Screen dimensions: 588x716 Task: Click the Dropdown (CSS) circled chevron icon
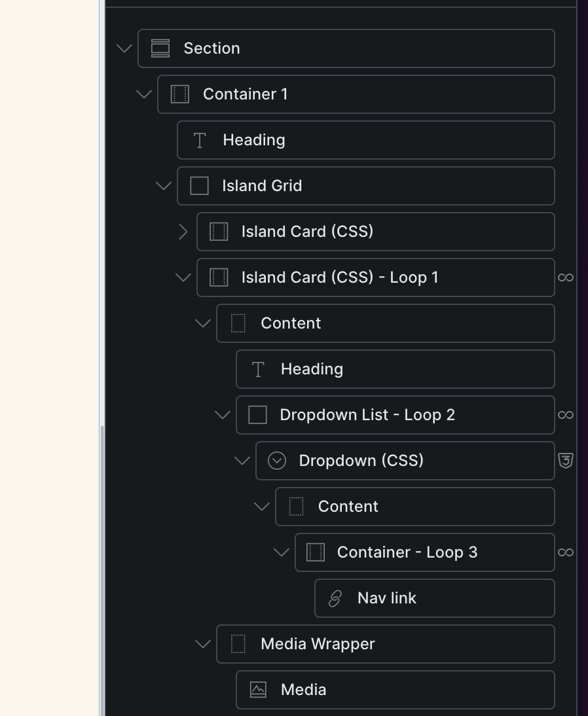277,461
